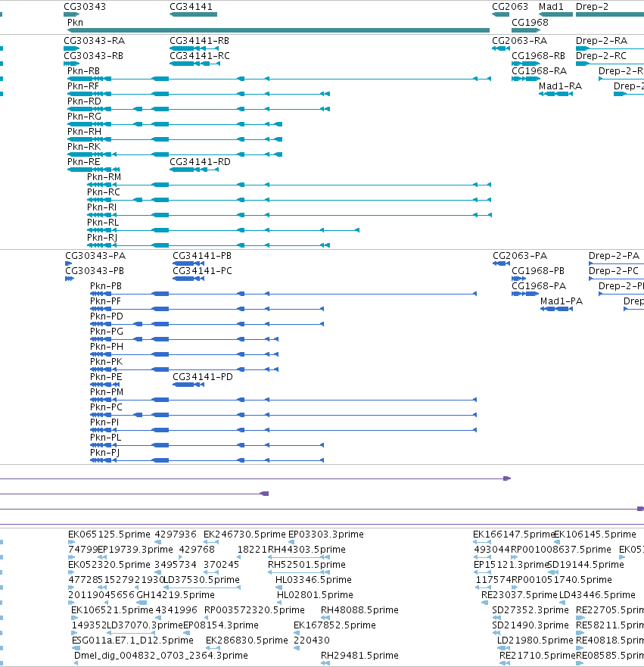Click EST label EK166147.5prime
Screen dimensions: 644x667
pyautogui.click(x=514, y=535)
